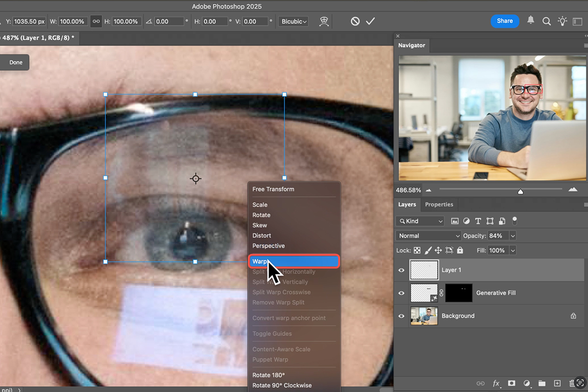
Task: Cancel the transform using the cancel icon
Action: [x=354, y=21]
